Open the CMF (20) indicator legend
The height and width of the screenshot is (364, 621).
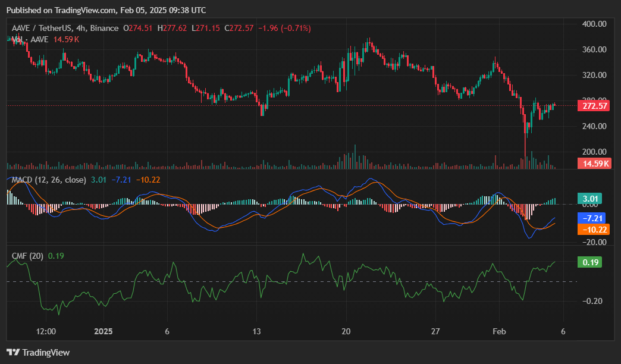(27, 256)
